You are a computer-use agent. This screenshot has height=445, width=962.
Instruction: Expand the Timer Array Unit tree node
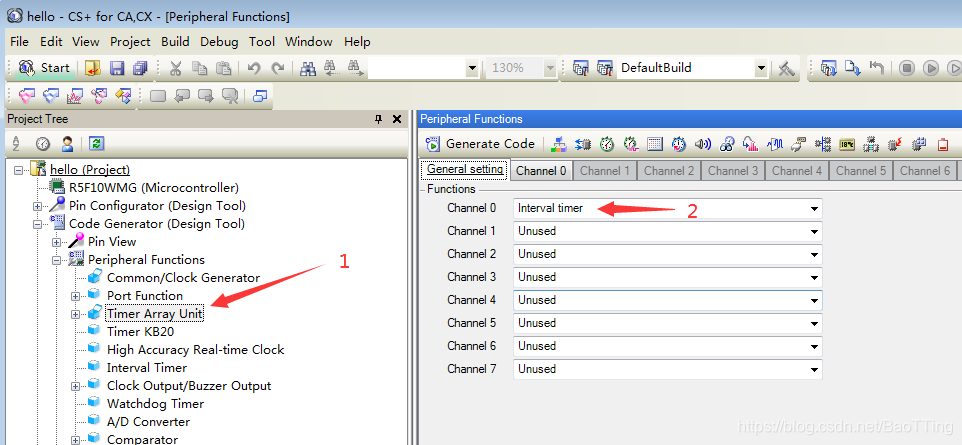coord(75,314)
